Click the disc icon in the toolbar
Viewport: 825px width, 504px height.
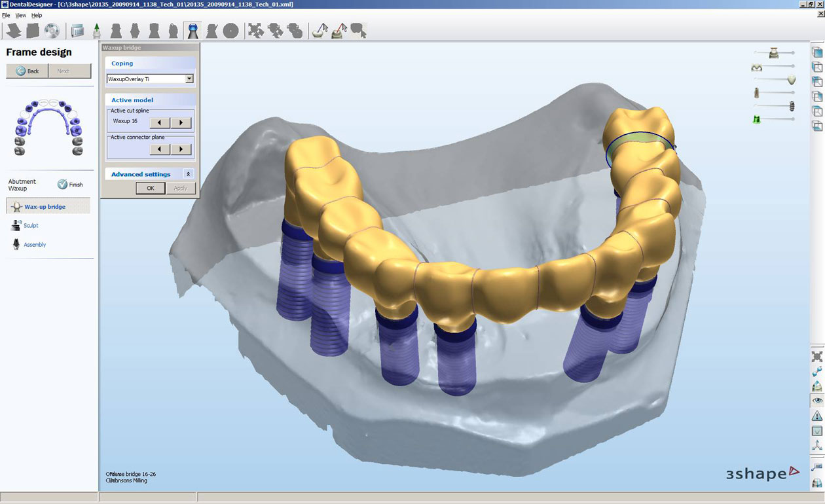pyautogui.click(x=52, y=31)
